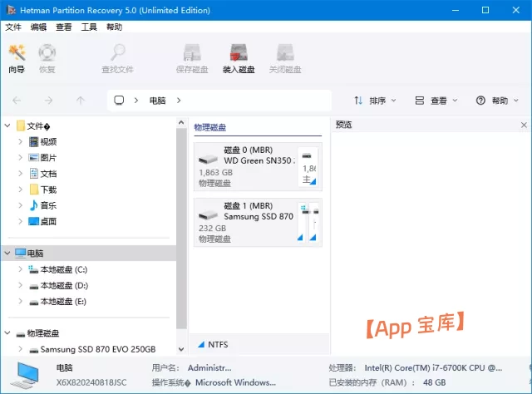Navigate up one level arrow
Viewport: 532px width, 394px height.
[81, 101]
